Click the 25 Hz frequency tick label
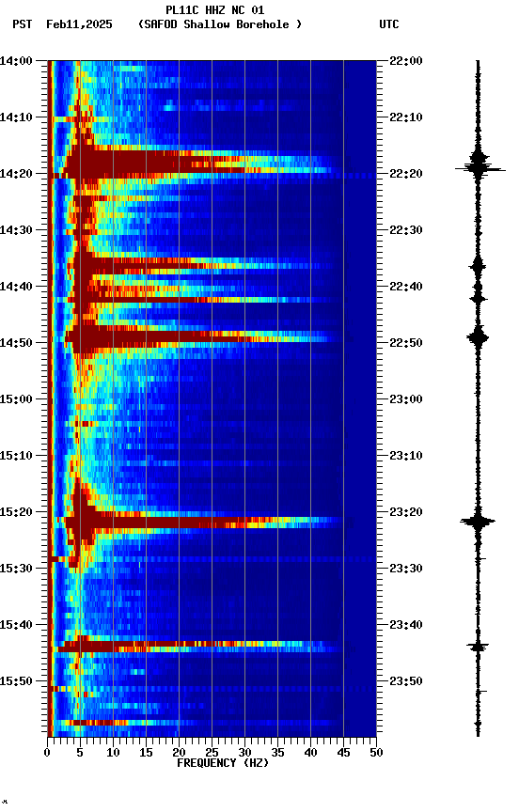 [x=212, y=753]
